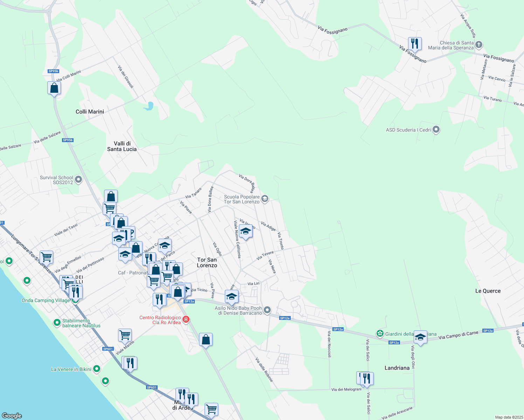524x420 pixels.
Task: Click the hospital icon for Centro Radiologico Cla.Ro Ardea
Action: pos(185,319)
